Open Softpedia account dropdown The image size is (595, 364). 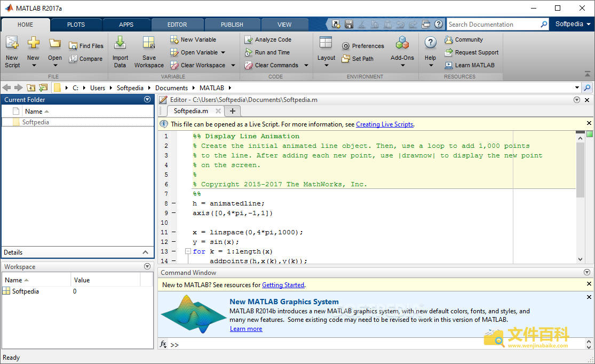coord(573,24)
